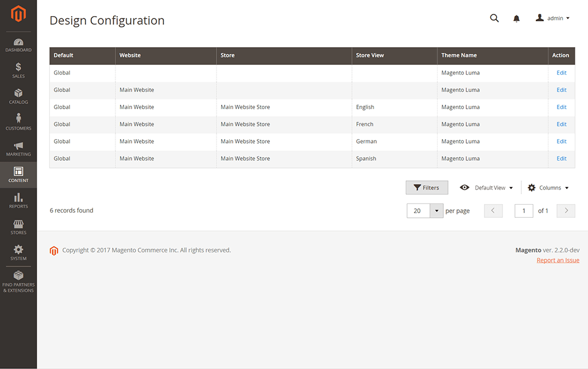The height and width of the screenshot is (369, 588).
Task: Expand the admin account menu
Action: pos(553,18)
